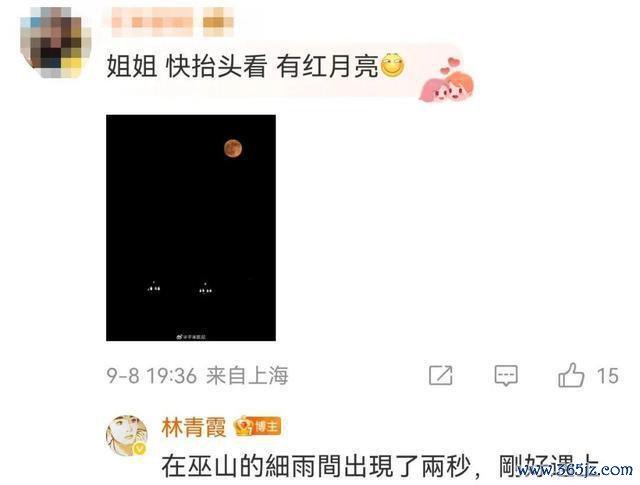This screenshot has width=640, height=485.
Task: Select the comment text 姐姐 快抬头看 有红月亮
Action: click(x=242, y=66)
